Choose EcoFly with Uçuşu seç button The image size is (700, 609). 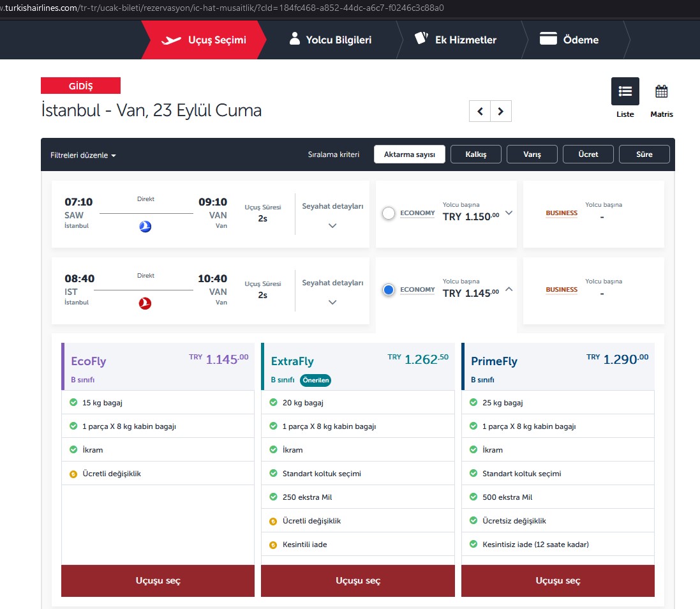(158, 581)
